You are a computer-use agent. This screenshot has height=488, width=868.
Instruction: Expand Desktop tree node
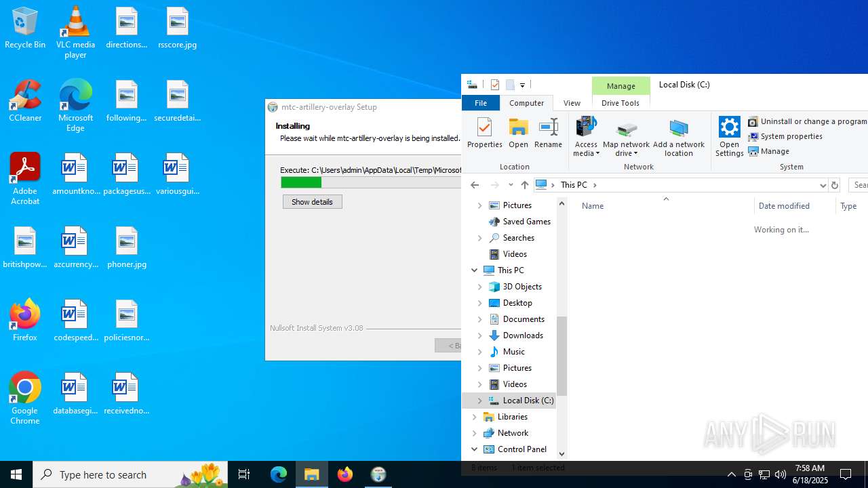coord(480,303)
